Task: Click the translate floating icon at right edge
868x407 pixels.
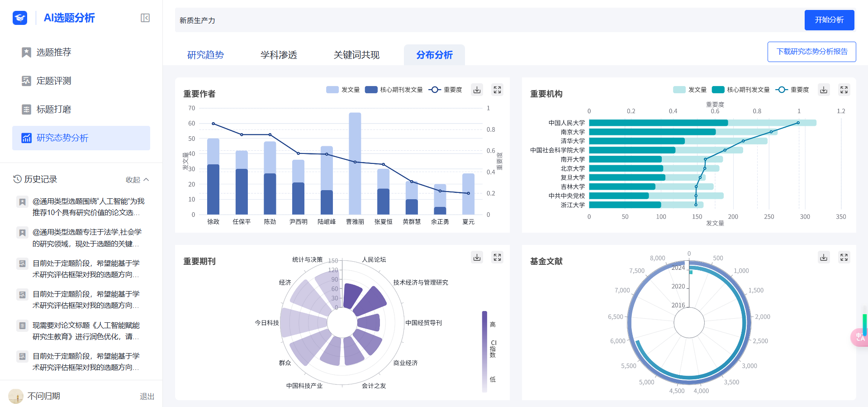Action: click(859, 337)
